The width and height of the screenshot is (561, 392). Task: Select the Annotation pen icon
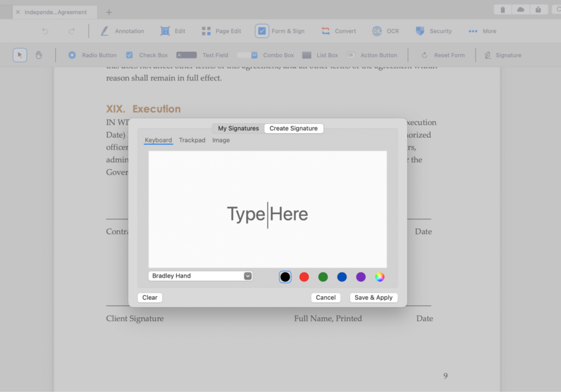[105, 31]
